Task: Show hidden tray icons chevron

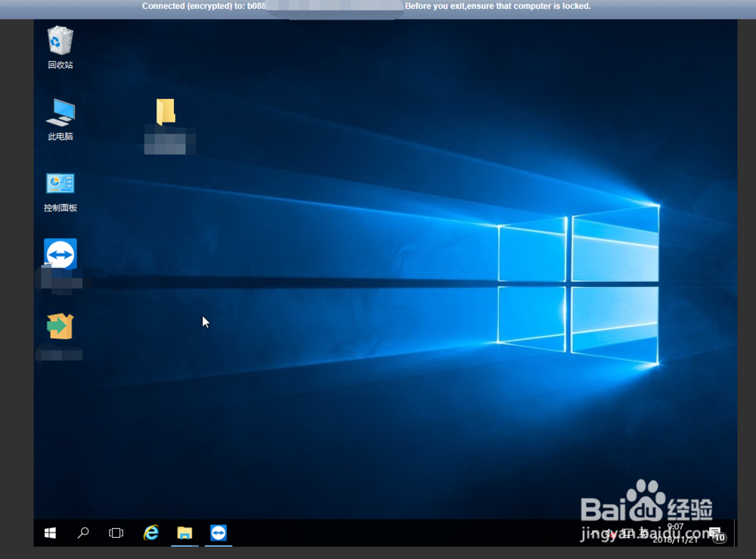Action: point(593,533)
